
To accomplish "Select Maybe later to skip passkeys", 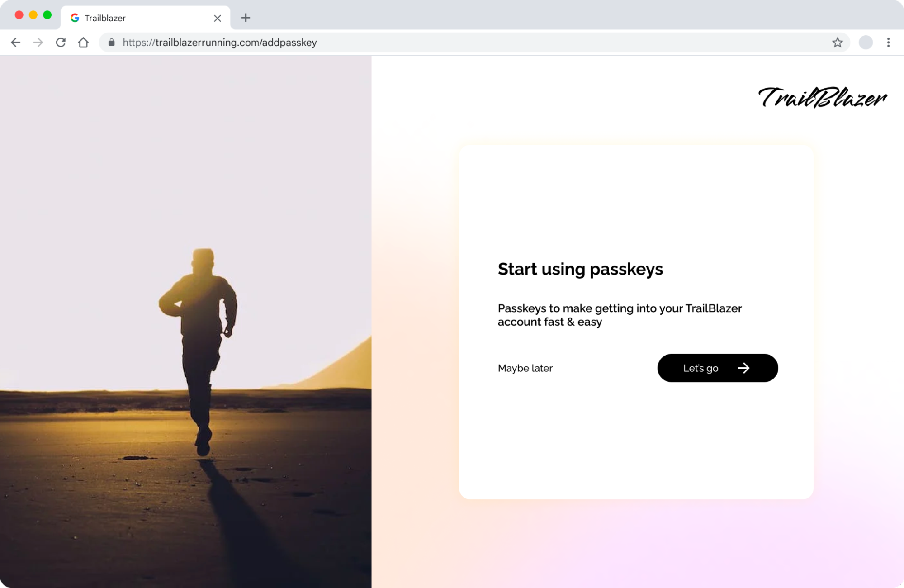I will pos(525,368).
